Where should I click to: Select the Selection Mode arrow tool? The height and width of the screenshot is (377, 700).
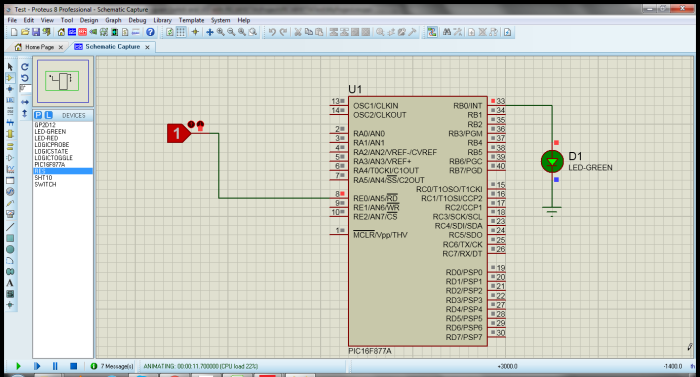coord(10,67)
